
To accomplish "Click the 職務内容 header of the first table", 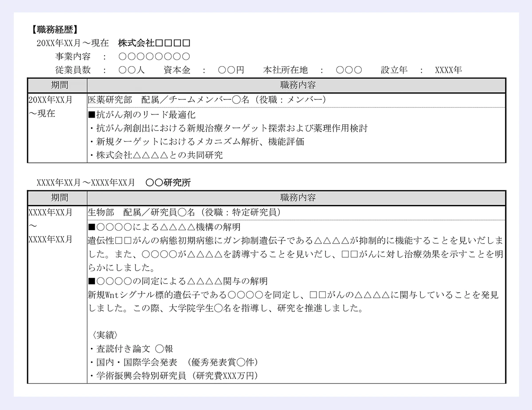I will (296, 85).
